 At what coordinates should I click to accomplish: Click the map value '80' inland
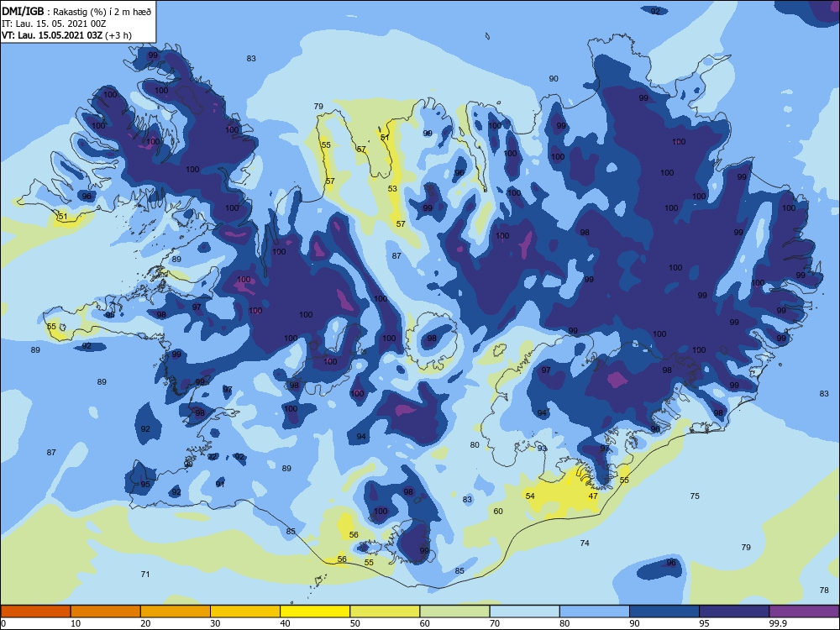pos(475,444)
